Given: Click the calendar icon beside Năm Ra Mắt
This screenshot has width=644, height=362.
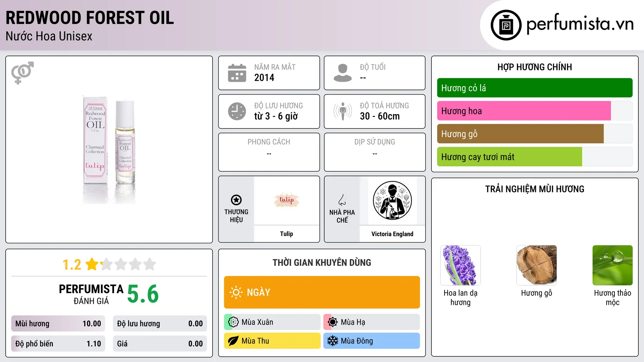Looking at the screenshot, I should [x=237, y=73].
